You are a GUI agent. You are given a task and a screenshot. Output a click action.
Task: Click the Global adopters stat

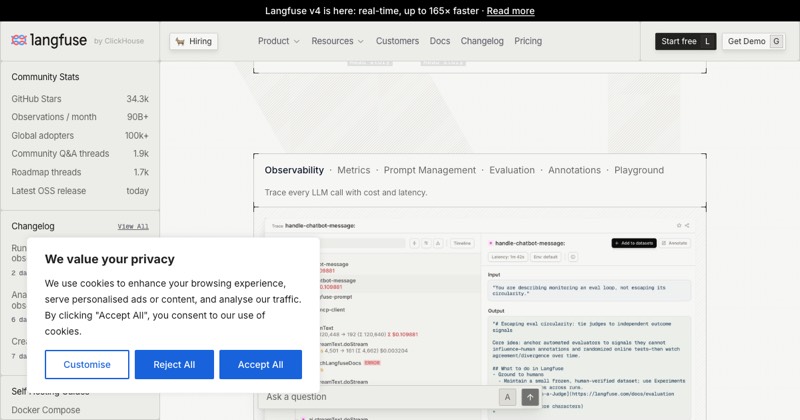pyautogui.click(x=80, y=136)
